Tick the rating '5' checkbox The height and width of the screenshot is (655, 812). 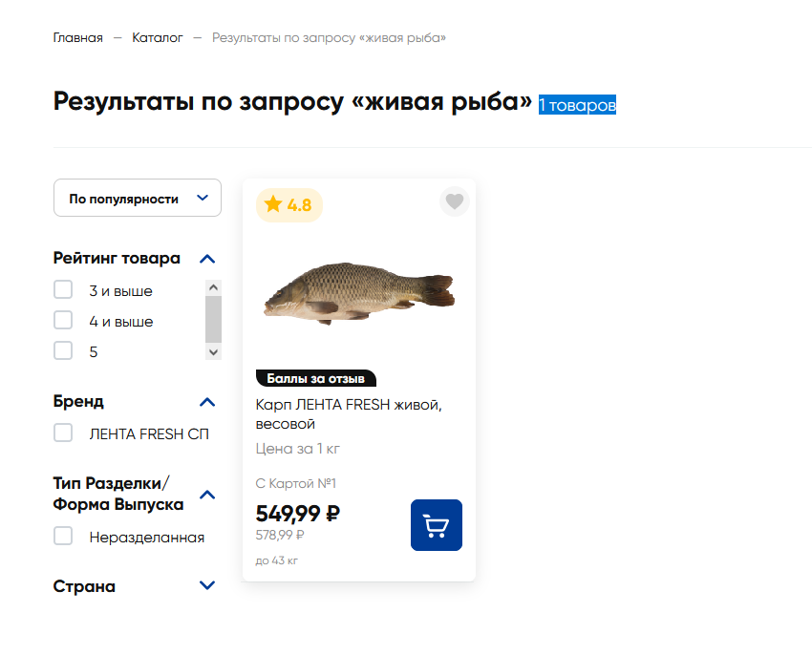point(63,351)
